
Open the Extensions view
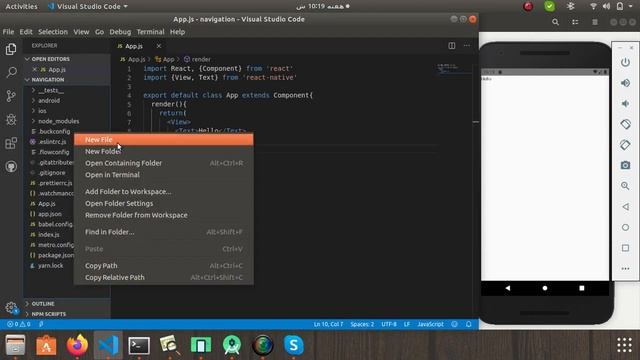[11, 143]
